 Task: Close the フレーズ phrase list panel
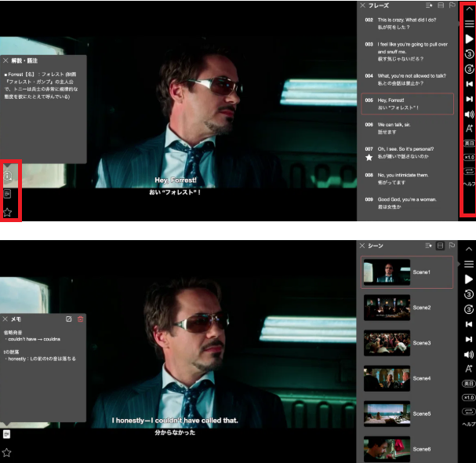tap(362, 5)
